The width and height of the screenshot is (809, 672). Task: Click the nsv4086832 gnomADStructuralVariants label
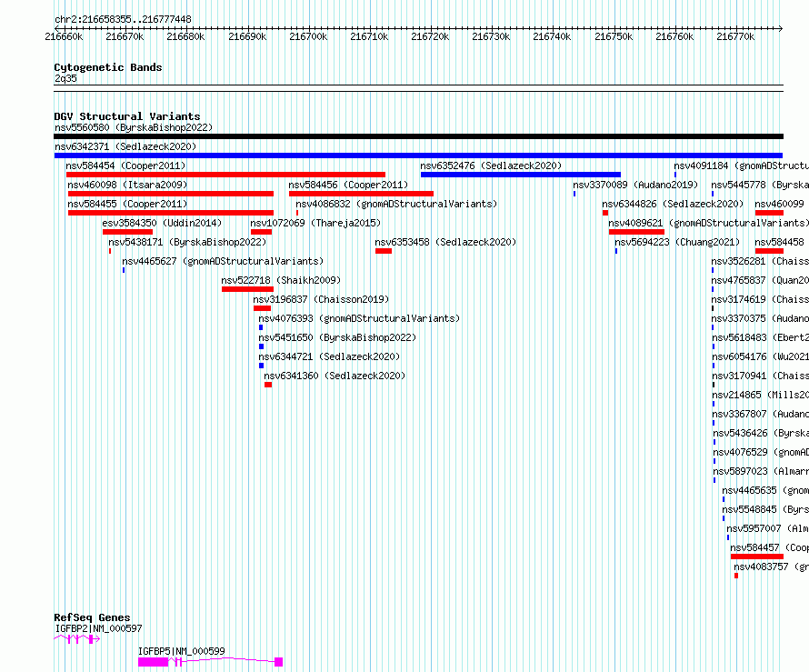click(396, 204)
